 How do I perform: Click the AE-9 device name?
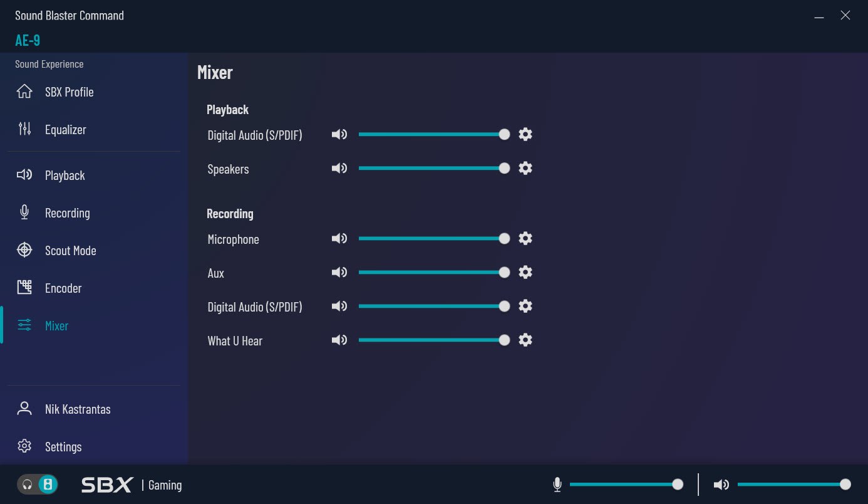28,40
